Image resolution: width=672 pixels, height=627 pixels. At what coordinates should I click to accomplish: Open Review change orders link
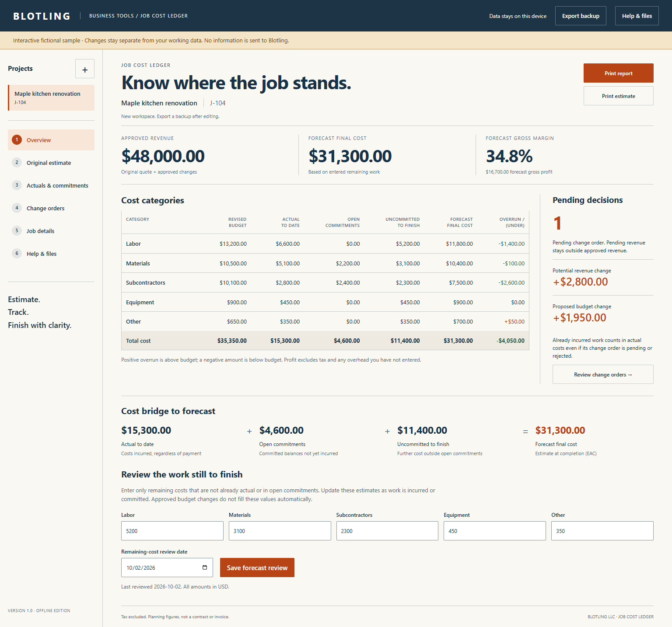point(603,374)
